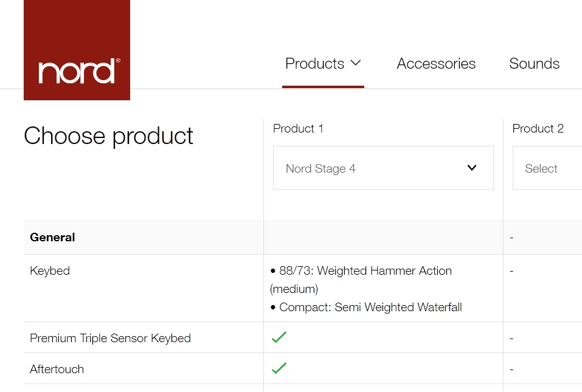Select the Product 1 column label
This screenshot has height=392, width=582.
point(298,129)
